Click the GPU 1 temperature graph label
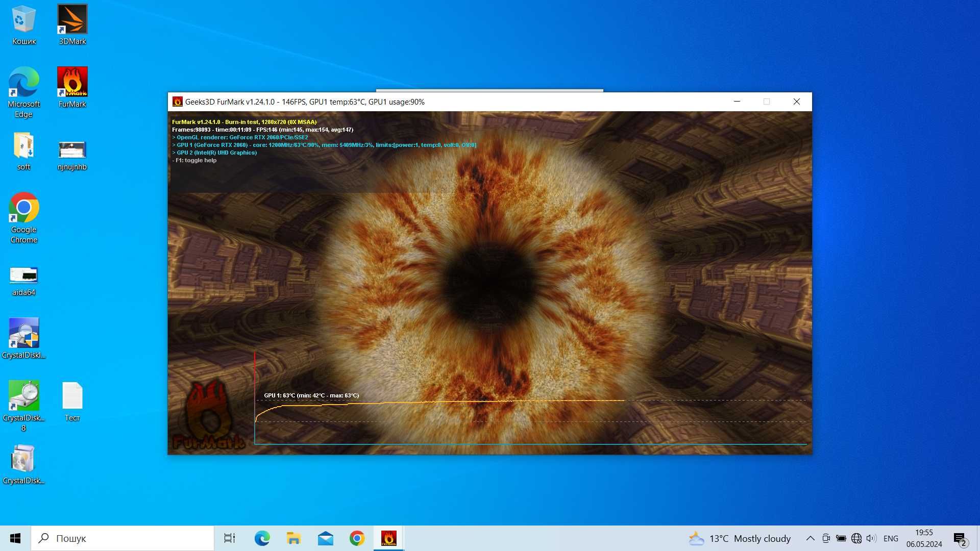 (x=311, y=395)
